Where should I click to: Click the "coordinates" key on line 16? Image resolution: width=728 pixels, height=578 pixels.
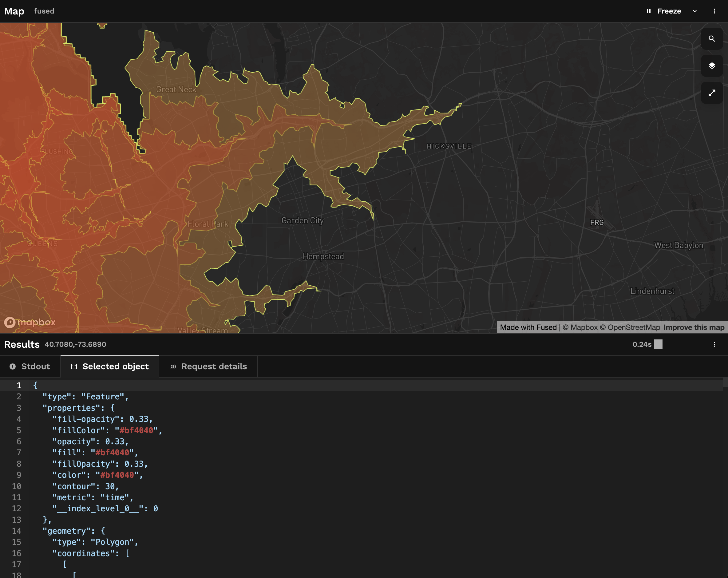coord(83,554)
